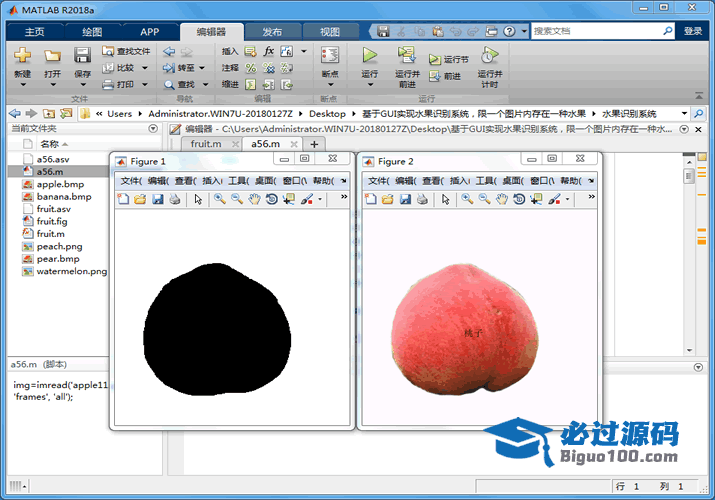Click the New (新建) file icon
715x500 pixels.
click(22, 56)
